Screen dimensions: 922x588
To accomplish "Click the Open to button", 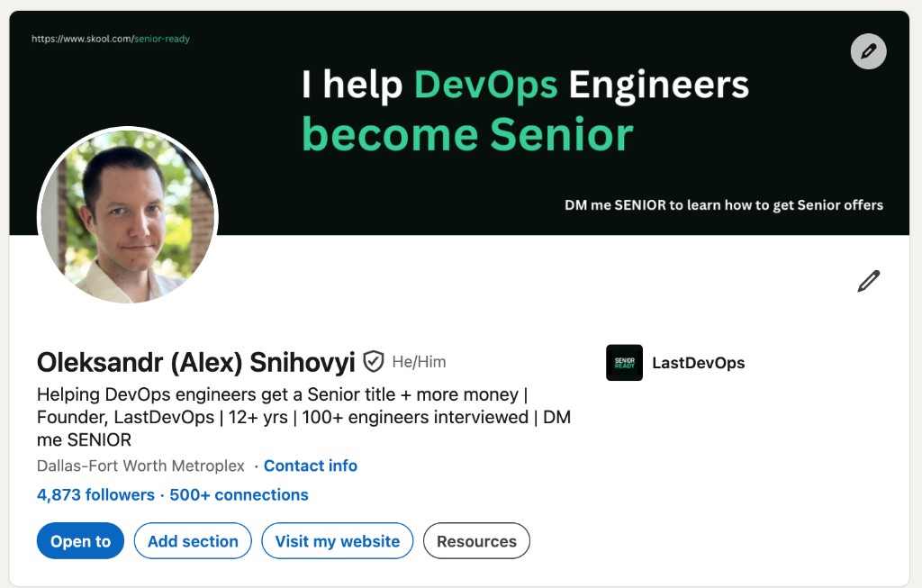I will tap(80, 541).
